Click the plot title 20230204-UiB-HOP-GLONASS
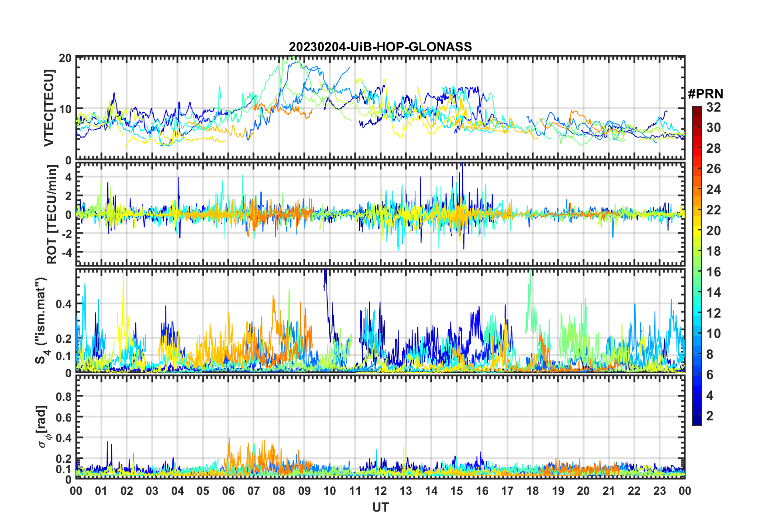The width and height of the screenshot is (761, 532). pos(380,47)
